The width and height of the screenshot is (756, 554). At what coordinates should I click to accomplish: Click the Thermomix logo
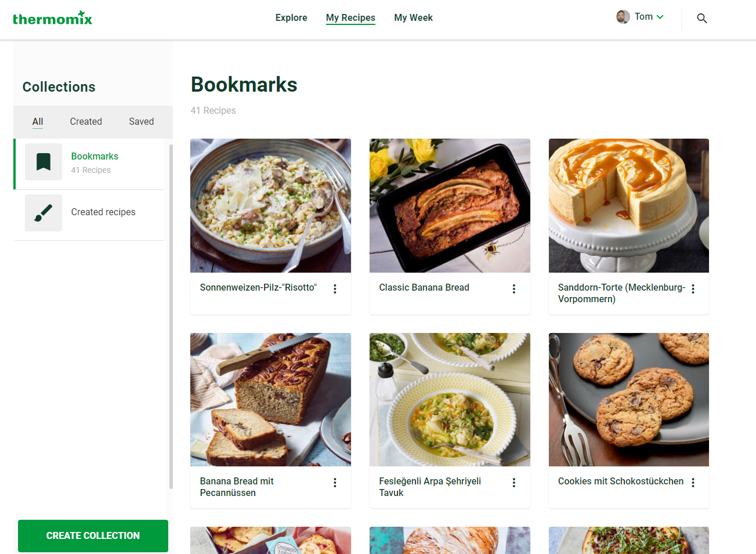click(x=52, y=19)
